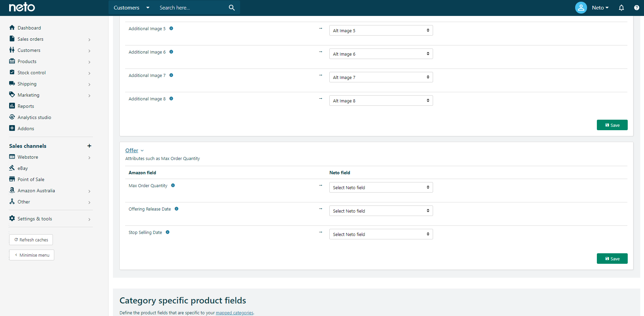Click the Addons plus-square icon

point(12,128)
